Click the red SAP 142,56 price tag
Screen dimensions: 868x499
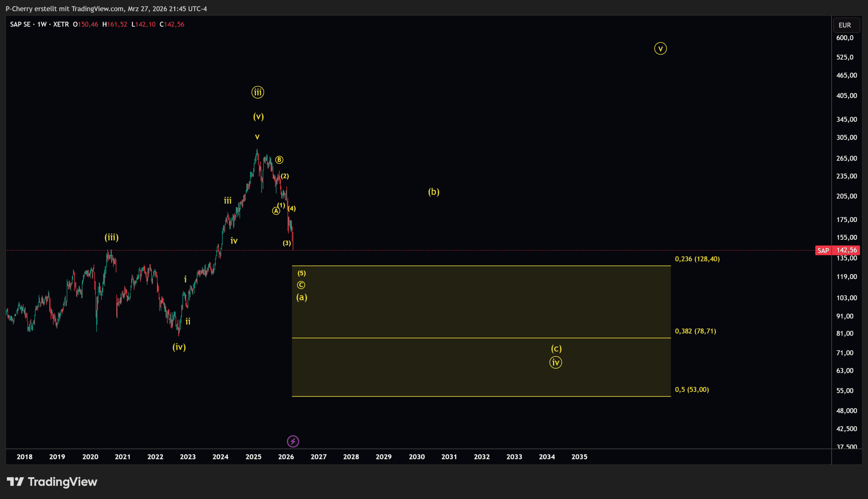coord(837,251)
